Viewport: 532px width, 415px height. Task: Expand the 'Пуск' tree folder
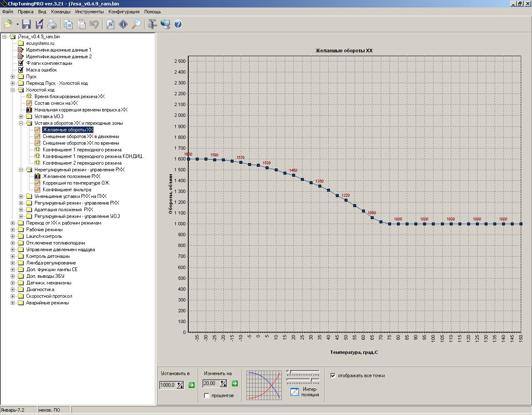(x=12, y=77)
